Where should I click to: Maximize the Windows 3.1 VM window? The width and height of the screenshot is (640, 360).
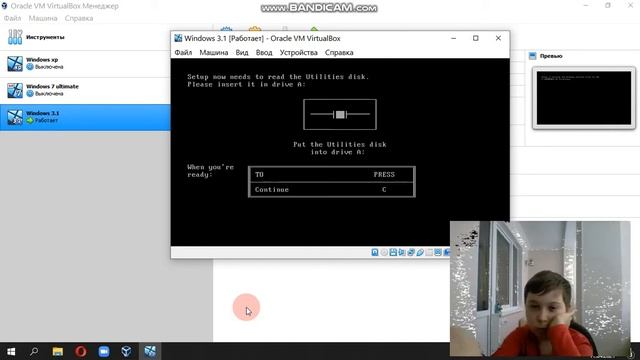(476, 38)
